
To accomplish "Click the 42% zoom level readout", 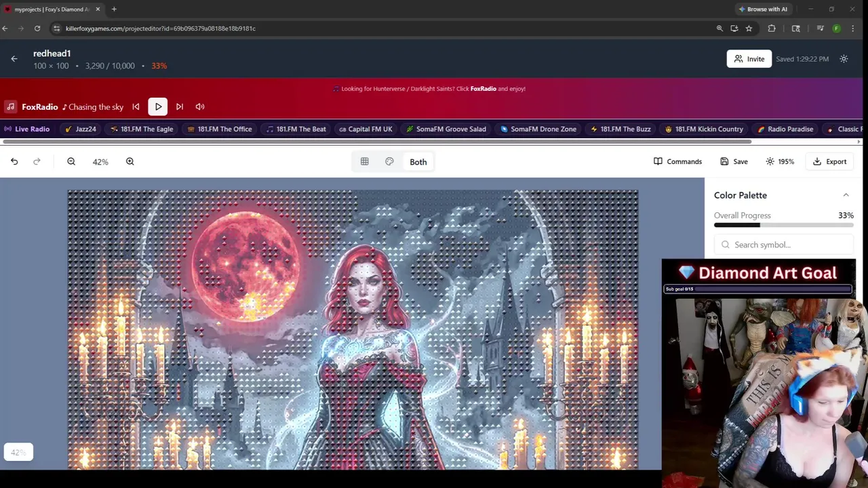I will (100, 162).
